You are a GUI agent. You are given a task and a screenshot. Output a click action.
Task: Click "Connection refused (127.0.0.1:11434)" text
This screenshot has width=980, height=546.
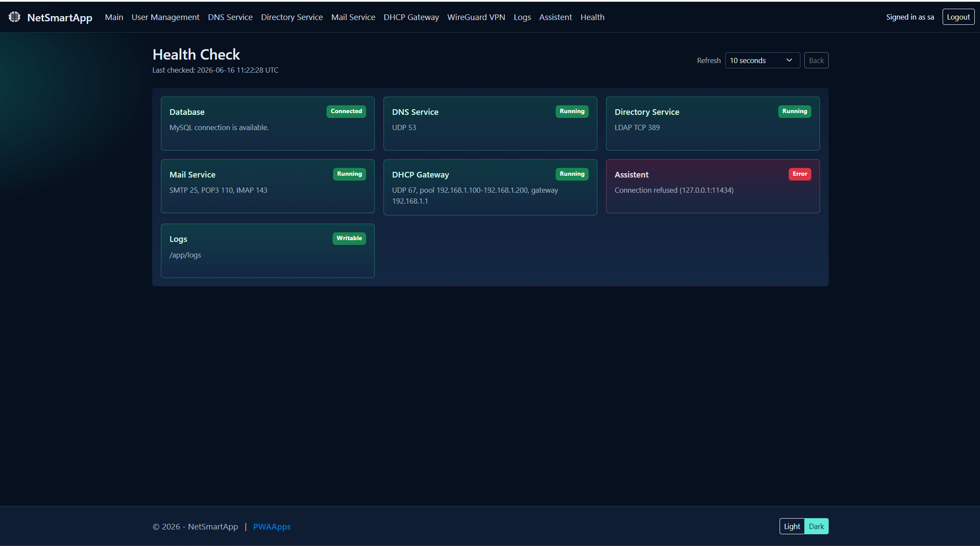click(x=674, y=190)
